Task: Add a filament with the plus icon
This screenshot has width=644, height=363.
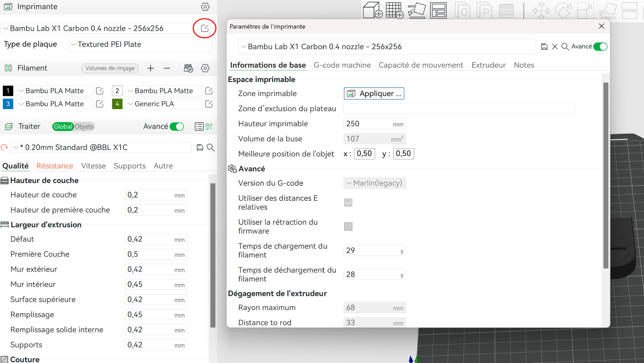Action: click(151, 68)
